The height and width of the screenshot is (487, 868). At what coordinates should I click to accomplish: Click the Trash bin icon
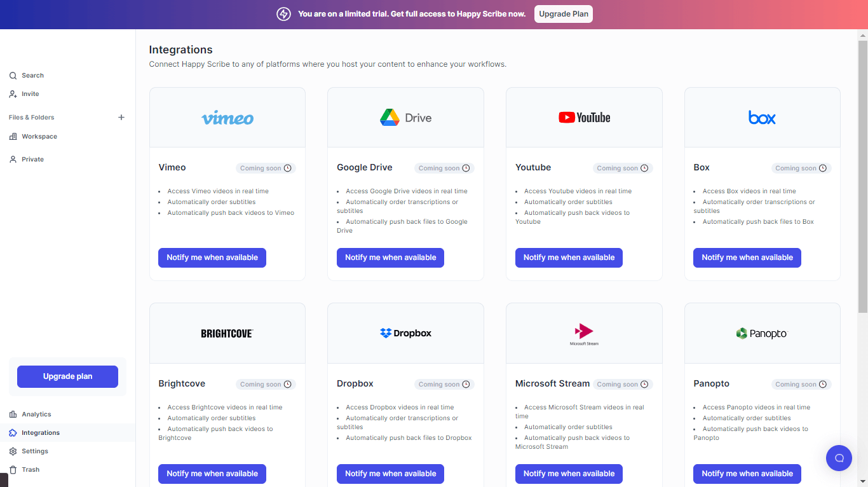coord(13,470)
